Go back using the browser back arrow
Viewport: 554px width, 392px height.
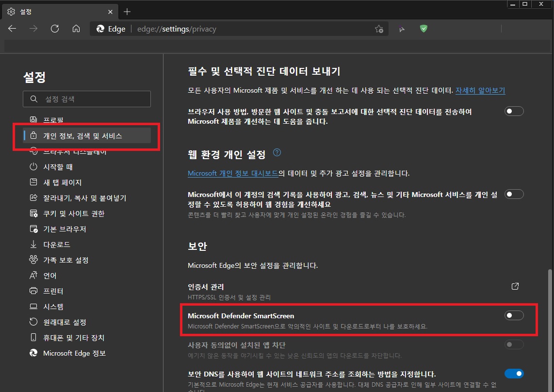pos(12,29)
